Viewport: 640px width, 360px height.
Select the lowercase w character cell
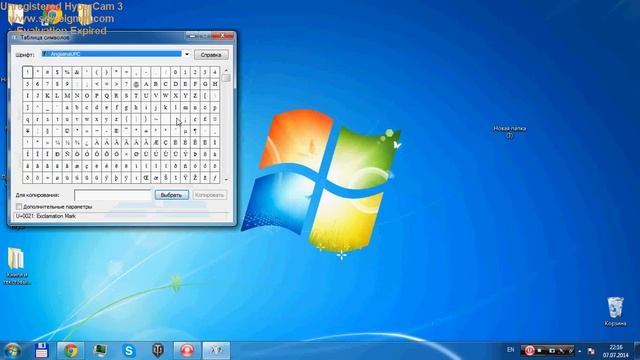87,120
